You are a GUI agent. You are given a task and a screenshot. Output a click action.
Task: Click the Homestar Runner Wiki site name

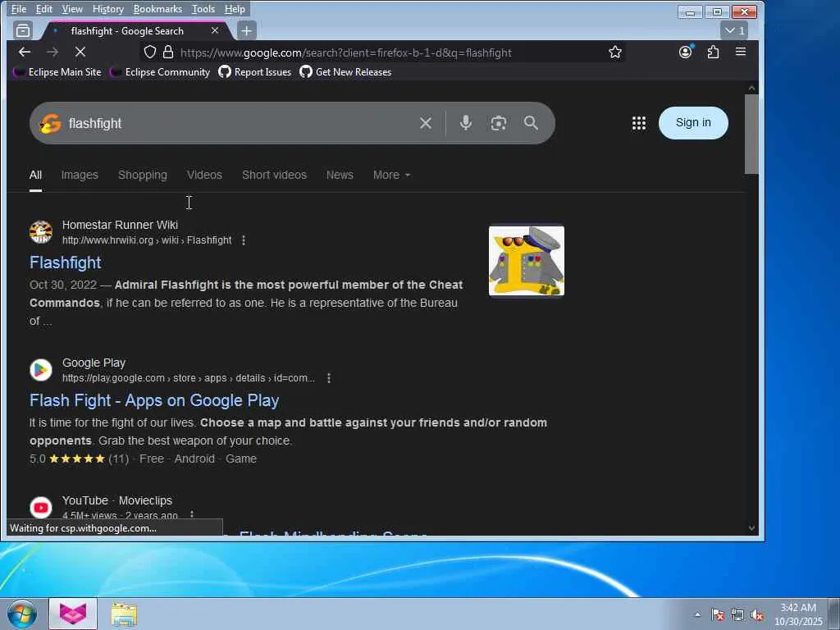(120, 225)
